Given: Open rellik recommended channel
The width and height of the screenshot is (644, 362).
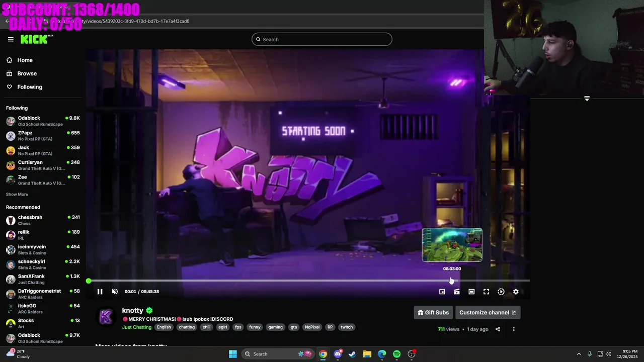Looking at the screenshot, I should click(43, 235).
